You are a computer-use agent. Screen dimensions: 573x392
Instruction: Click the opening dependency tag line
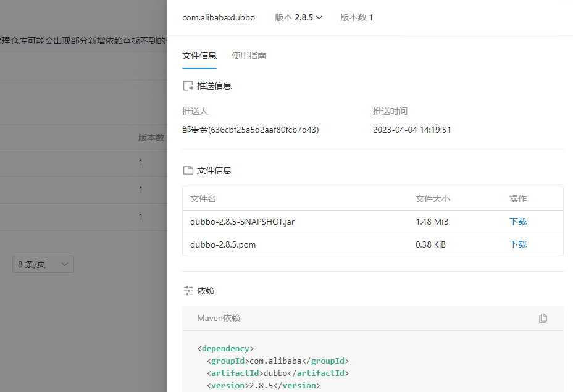(x=225, y=349)
